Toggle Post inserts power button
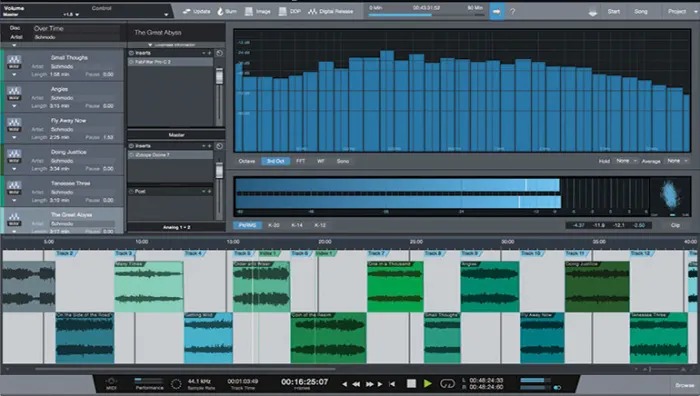Viewport: 700px width, 396px height. [131, 191]
